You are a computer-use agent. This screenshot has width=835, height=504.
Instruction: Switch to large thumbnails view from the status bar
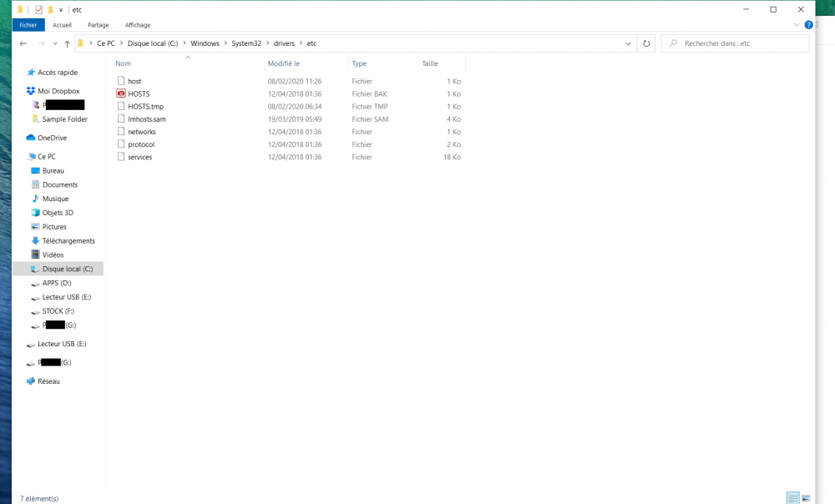pyautogui.click(x=806, y=497)
